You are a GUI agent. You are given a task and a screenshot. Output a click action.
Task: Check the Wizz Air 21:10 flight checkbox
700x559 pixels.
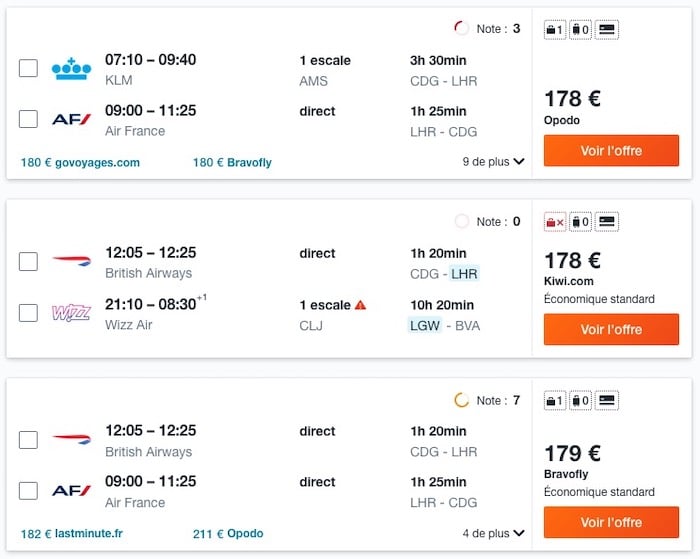pos(28,313)
